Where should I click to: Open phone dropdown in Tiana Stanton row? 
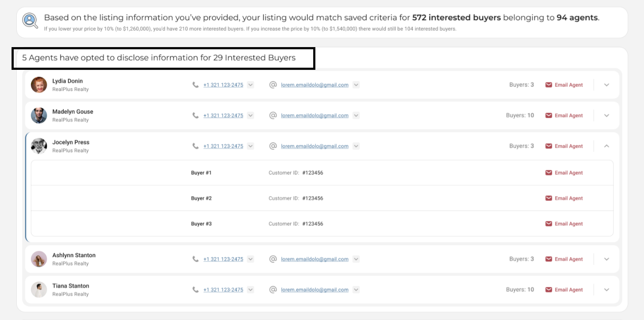251,290
